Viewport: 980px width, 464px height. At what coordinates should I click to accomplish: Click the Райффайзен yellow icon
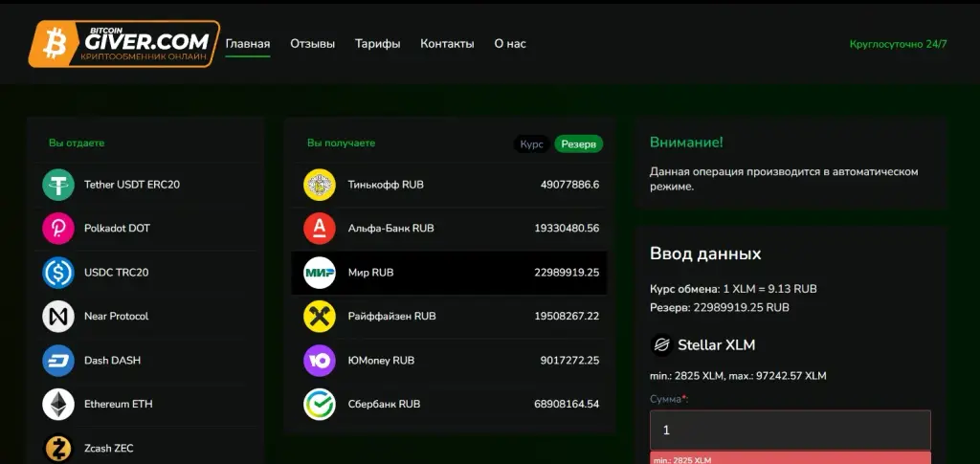point(320,317)
